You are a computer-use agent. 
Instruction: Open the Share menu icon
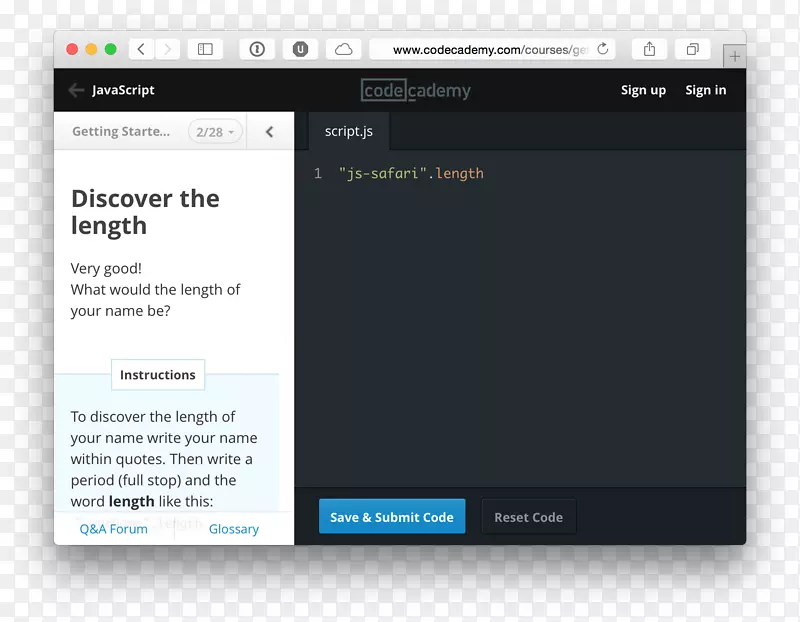[x=649, y=49]
